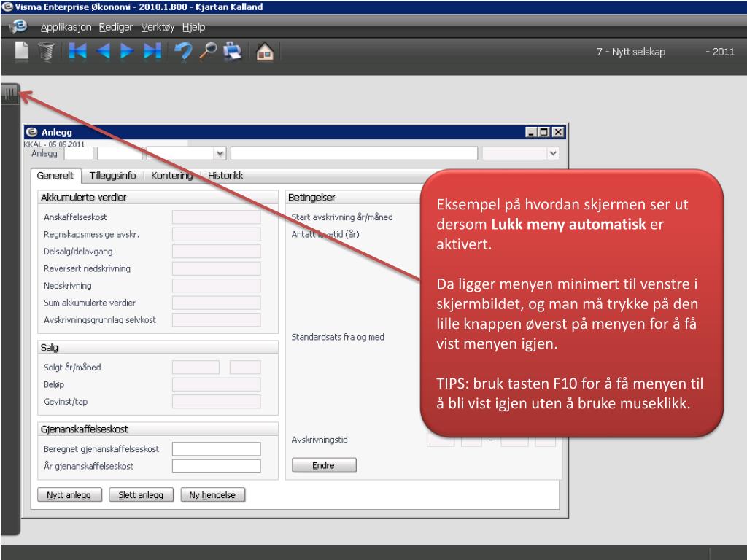The image size is (747, 560).
Task: Click the undo arrow icon
Action: 183,51
